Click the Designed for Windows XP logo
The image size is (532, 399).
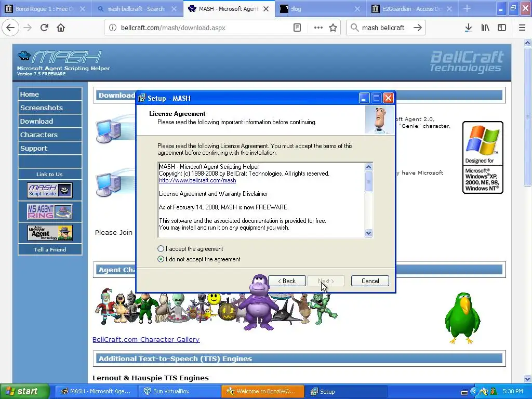tap(483, 157)
